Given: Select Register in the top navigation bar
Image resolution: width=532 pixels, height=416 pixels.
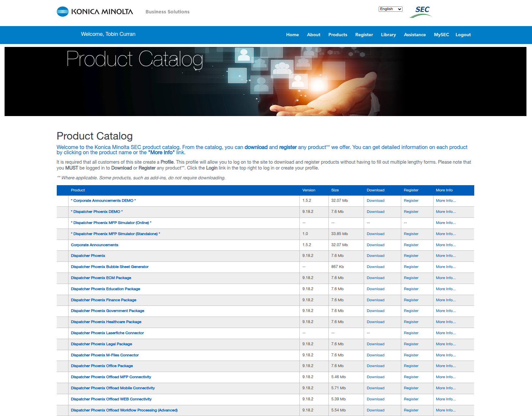Looking at the screenshot, I should 364,35.
